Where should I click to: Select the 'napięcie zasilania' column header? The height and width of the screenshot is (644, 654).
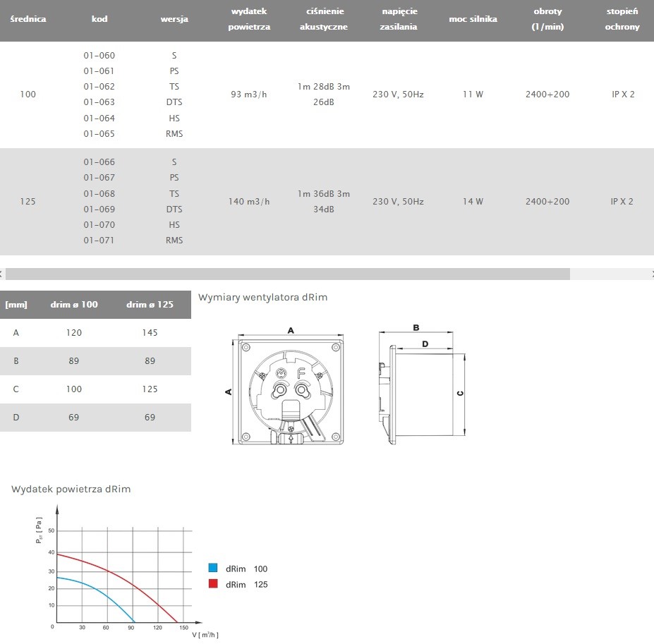(x=399, y=19)
